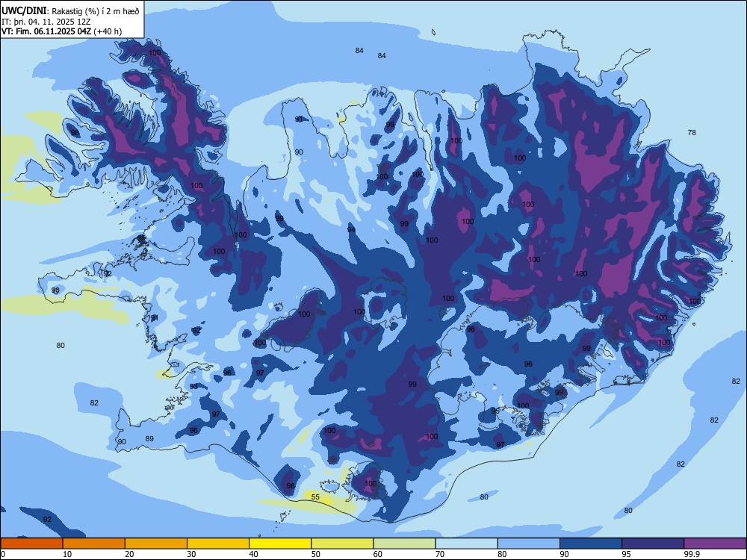Screen dimensions: 747x560
Task: Select the 'IT: þri. 04. 11. 2025 12Z' line
Action: pyautogui.click(x=46, y=22)
